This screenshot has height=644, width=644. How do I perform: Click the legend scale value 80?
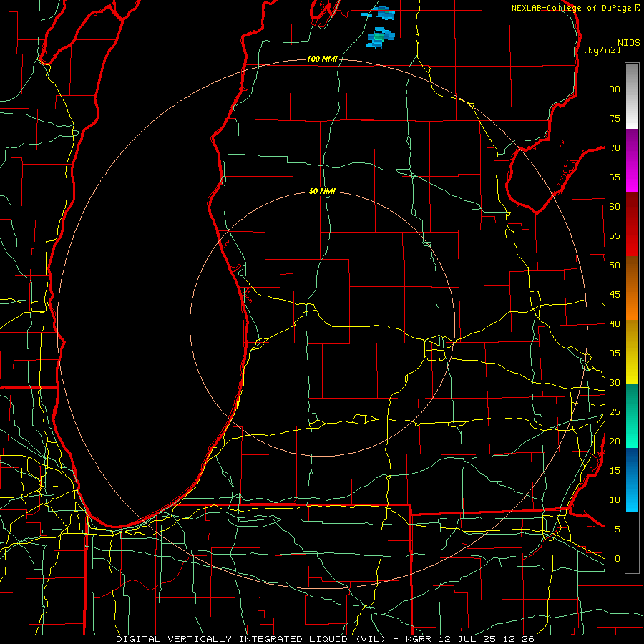click(x=615, y=89)
